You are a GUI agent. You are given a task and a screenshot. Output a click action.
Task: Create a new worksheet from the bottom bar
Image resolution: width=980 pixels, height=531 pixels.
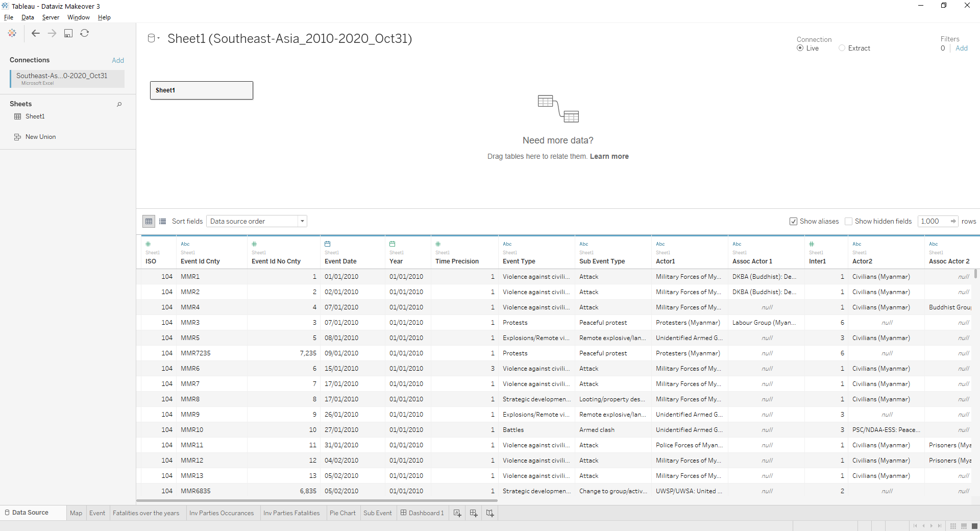[x=457, y=513]
